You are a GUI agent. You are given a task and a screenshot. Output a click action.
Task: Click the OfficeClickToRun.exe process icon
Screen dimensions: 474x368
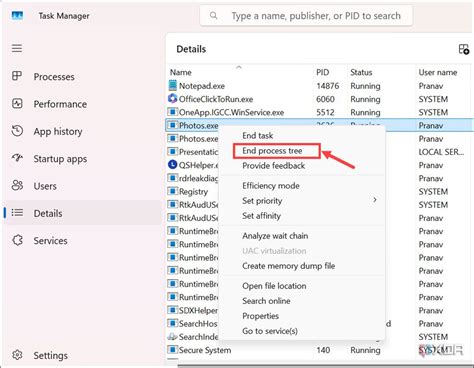click(x=172, y=99)
